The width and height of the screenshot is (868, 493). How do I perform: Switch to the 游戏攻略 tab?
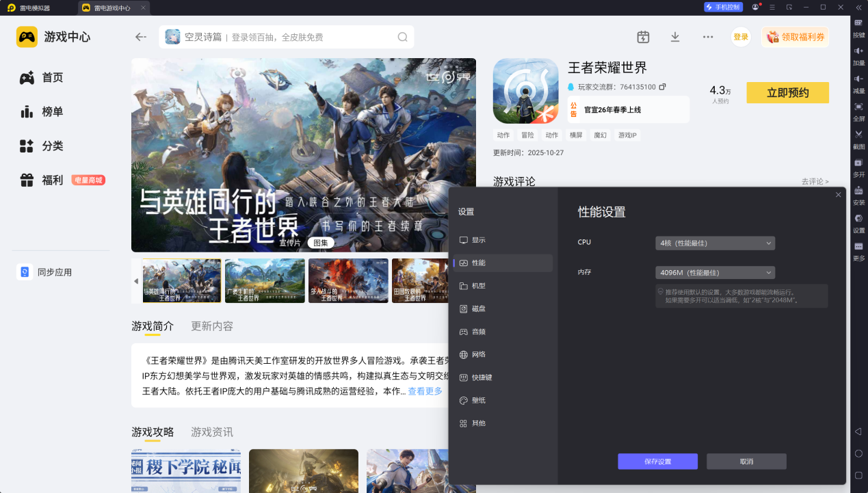[153, 432]
